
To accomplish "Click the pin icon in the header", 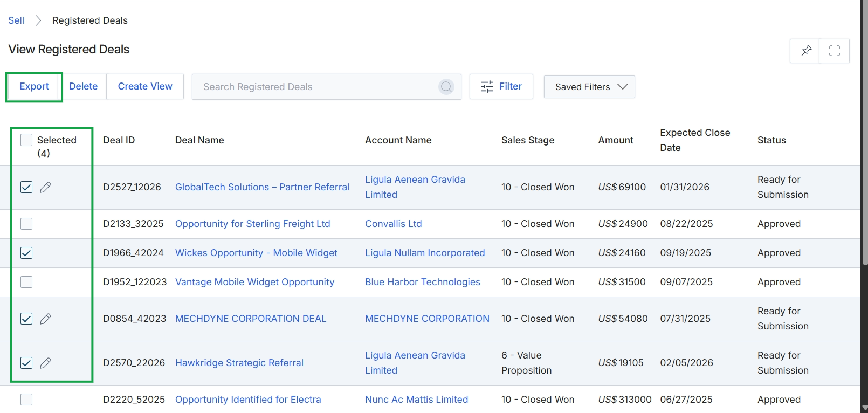I will 806,51.
